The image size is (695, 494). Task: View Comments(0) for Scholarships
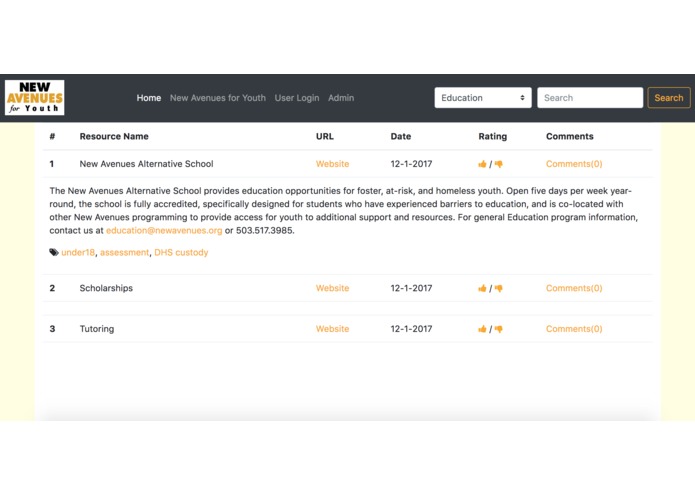click(x=574, y=288)
